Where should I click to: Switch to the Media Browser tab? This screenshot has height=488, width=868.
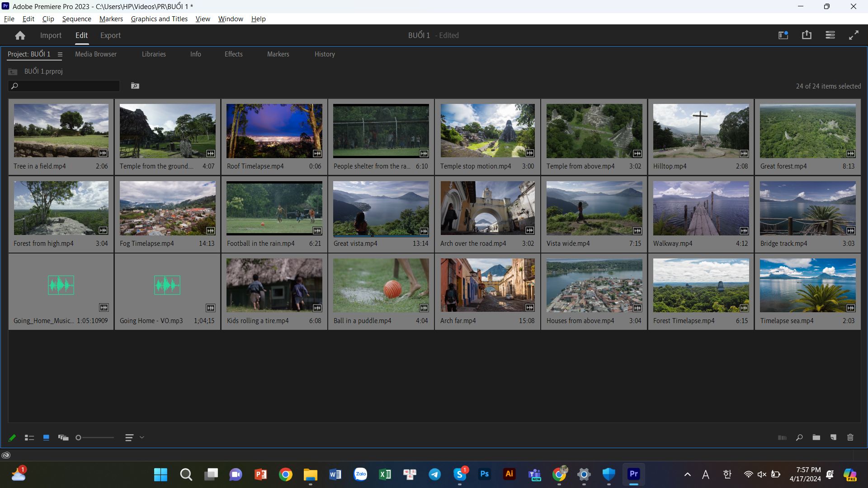click(96, 54)
